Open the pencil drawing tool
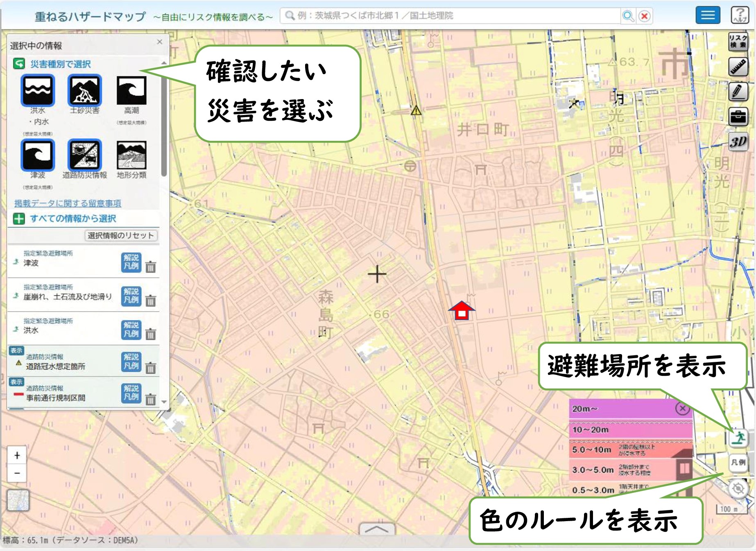Image resolution: width=756 pixels, height=551 pixels. pos(738,92)
